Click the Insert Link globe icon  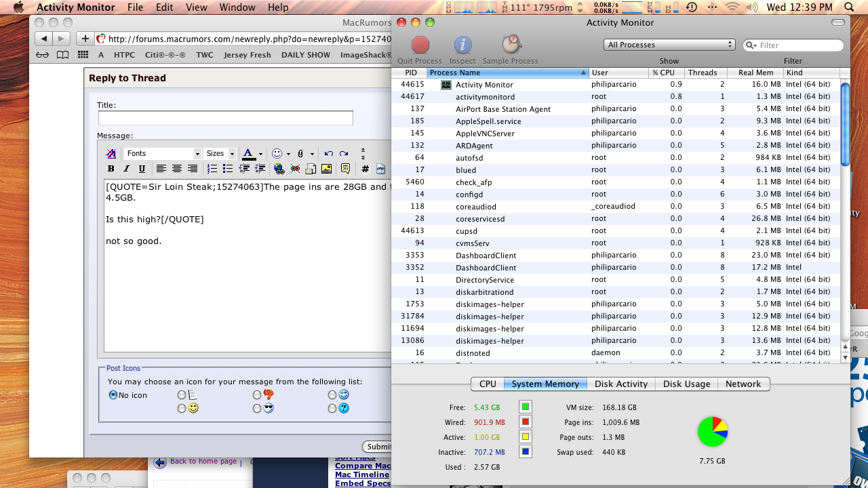279,169
